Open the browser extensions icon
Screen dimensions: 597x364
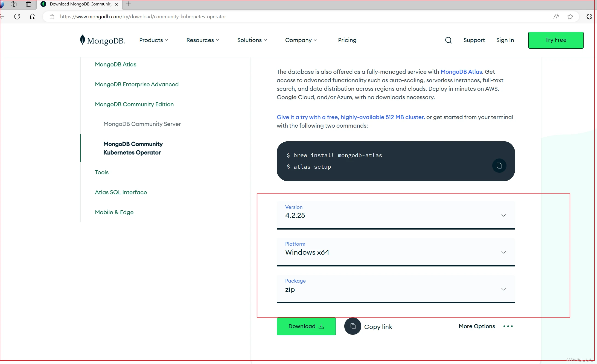point(589,17)
